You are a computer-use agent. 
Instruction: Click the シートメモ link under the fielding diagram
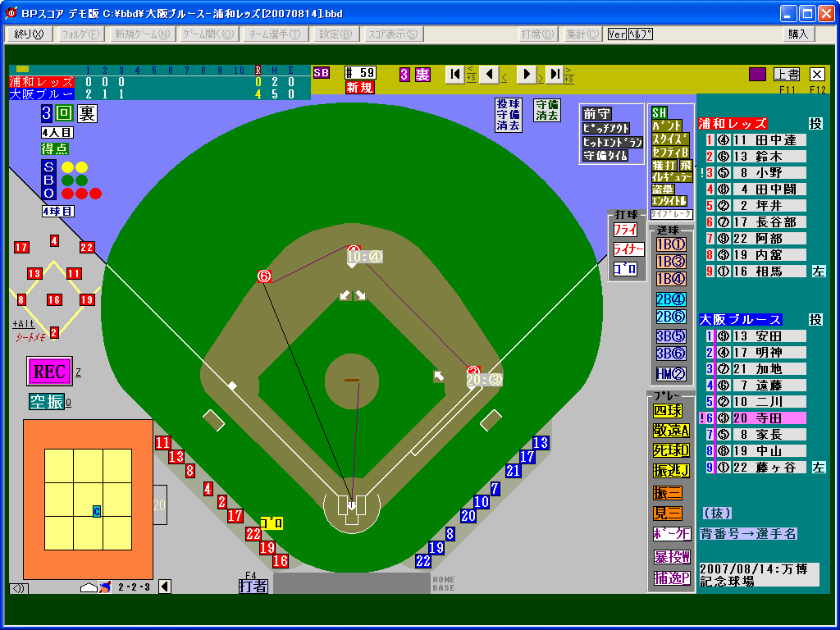point(30,337)
